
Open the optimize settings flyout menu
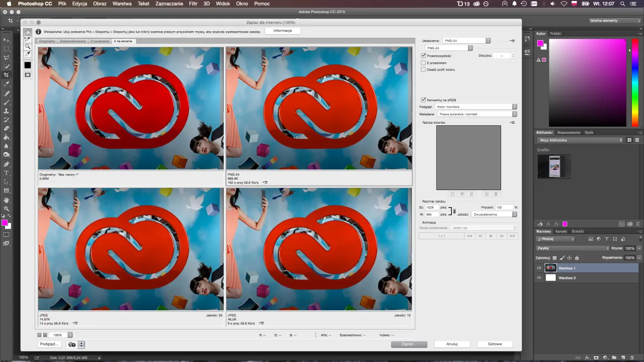(512, 41)
